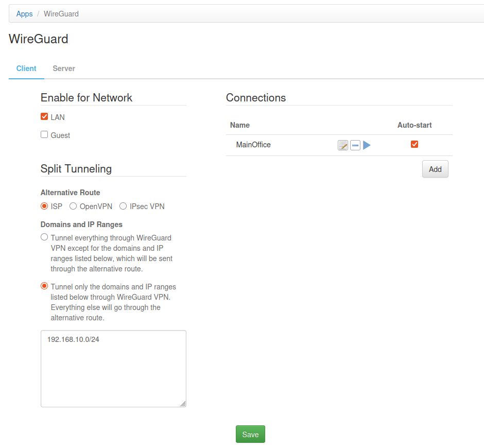
Task: Click the Name column header
Action: pyautogui.click(x=240, y=125)
